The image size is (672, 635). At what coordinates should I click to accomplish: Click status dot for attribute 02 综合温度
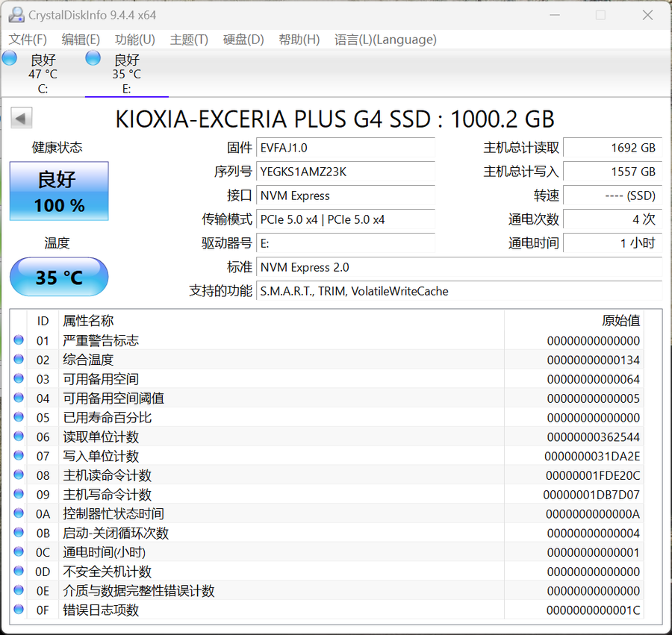pyautogui.click(x=19, y=359)
